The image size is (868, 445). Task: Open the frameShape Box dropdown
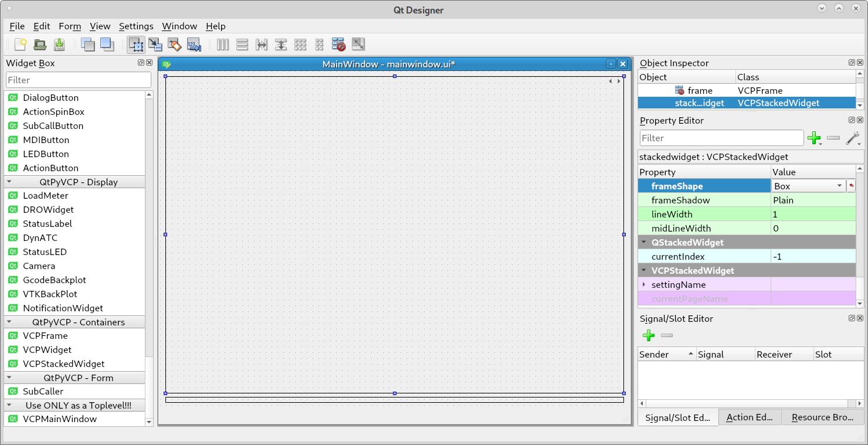(x=808, y=186)
